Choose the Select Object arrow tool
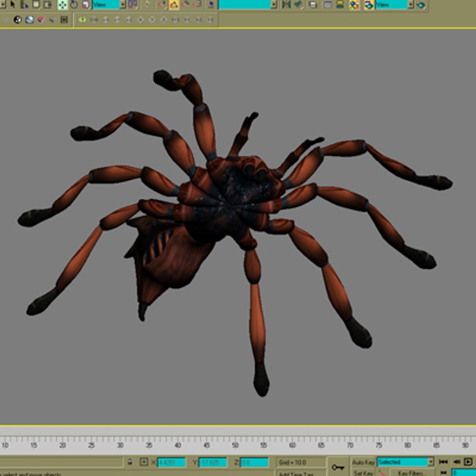Image resolution: width=476 pixels, height=476 pixels. 12,4
